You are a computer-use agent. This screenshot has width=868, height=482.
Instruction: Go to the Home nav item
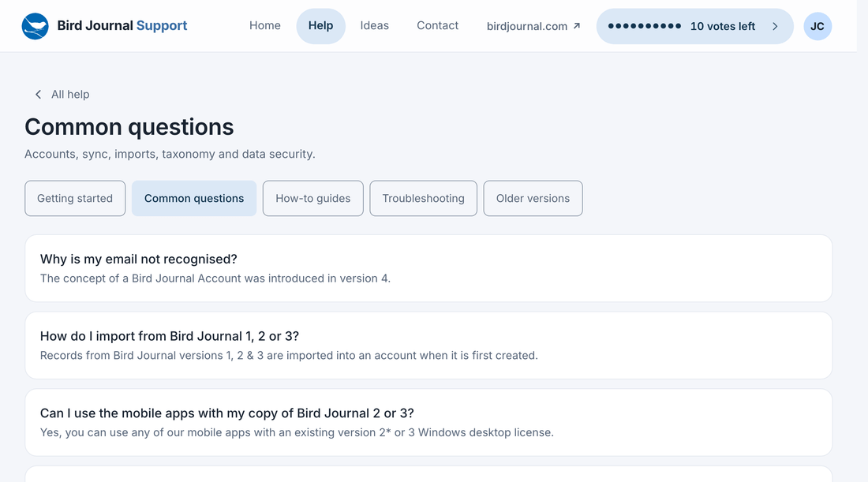point(264,25)
